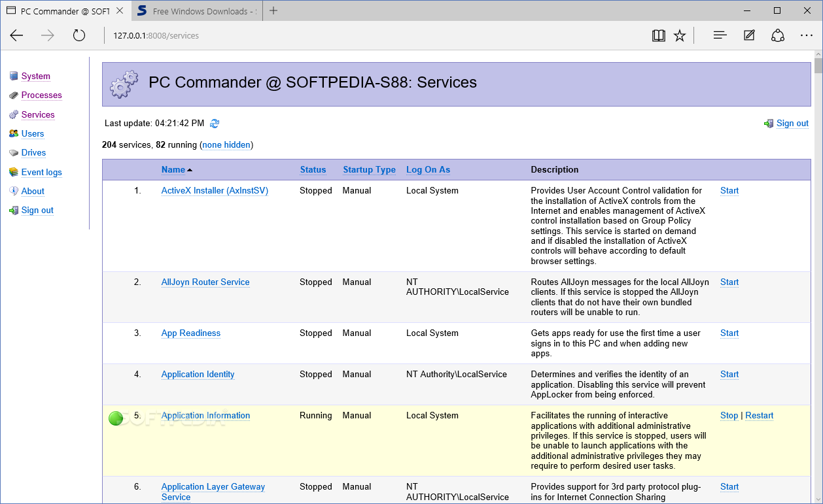Open ActiveX Installer (AxInstSV) service
This screenshot has width=823, height=504.
215,191
